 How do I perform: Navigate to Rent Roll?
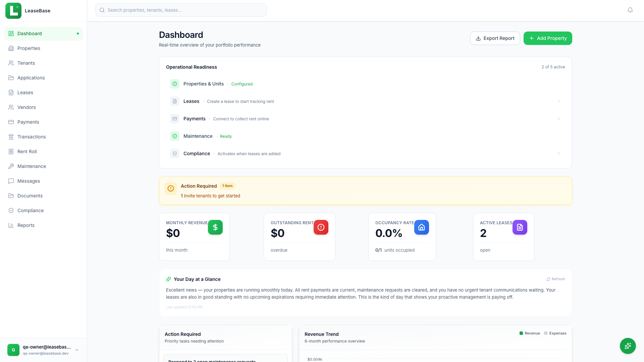pos(43,152)
